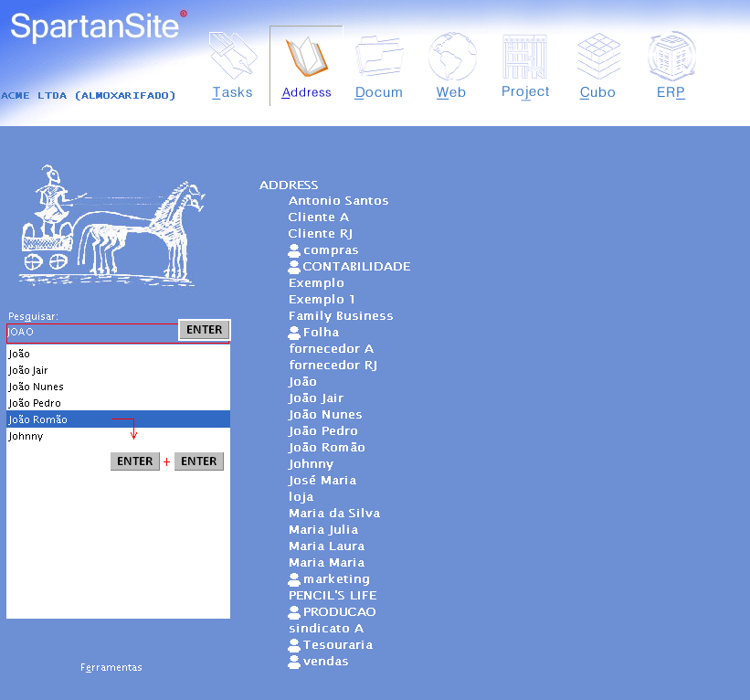Click ACME LTDA (ALMOXARIFADO) company label
This screenshot has width=750, height=700.
click(x=88, y=95)
